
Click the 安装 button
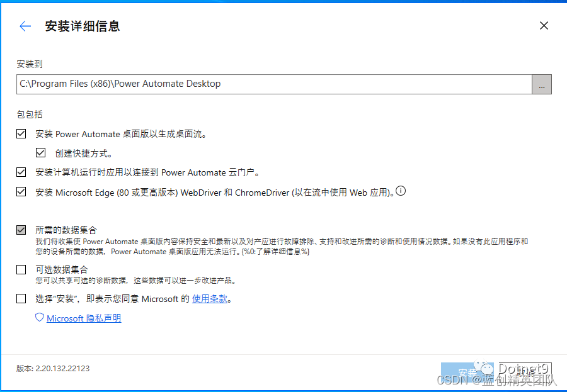click(467, 372)
